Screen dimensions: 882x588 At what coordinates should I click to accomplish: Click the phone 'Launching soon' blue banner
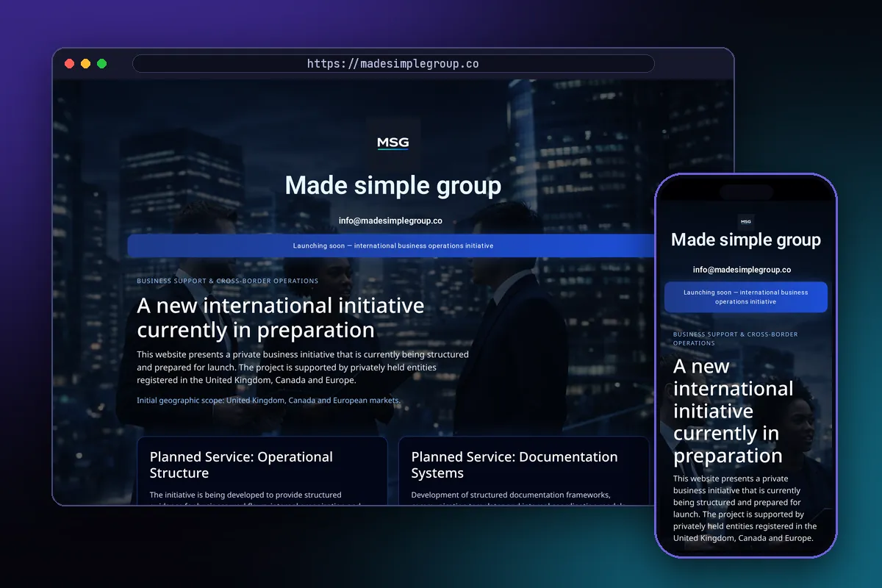[x=746, y=297]
